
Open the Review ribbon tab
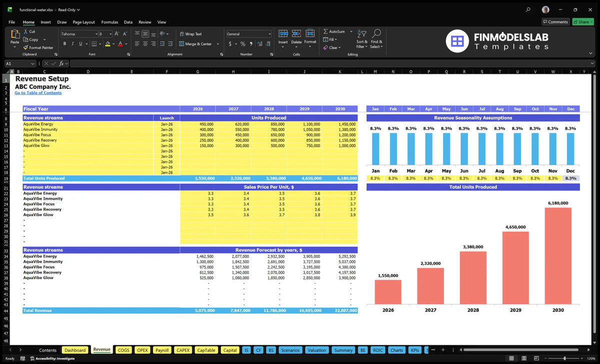145,22
